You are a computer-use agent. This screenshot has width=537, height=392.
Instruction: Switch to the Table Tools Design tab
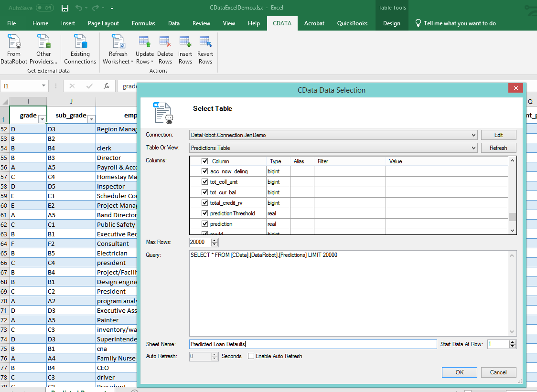click(x=391, y=23)
